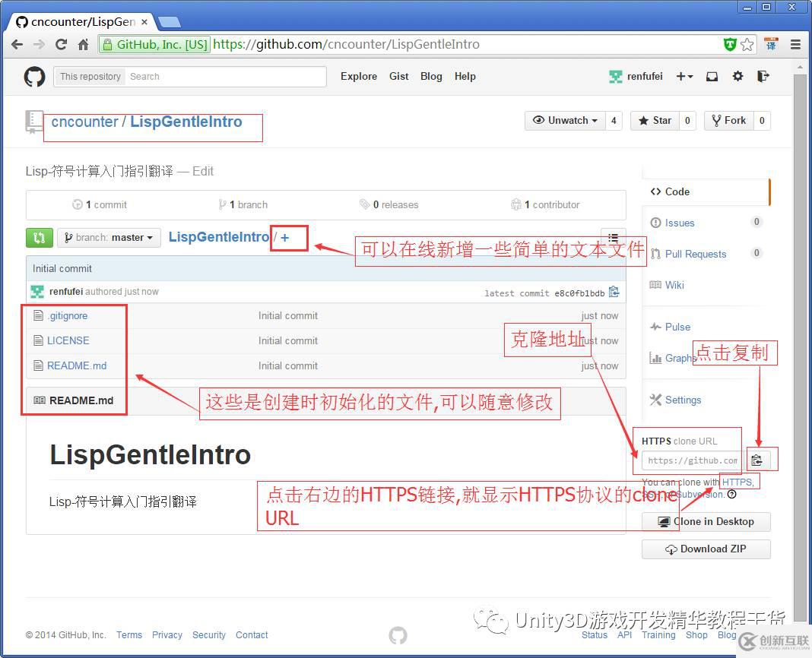The image size is (812, 658).
Task: Click the sign out icon in header
Action: coord(763,77)
